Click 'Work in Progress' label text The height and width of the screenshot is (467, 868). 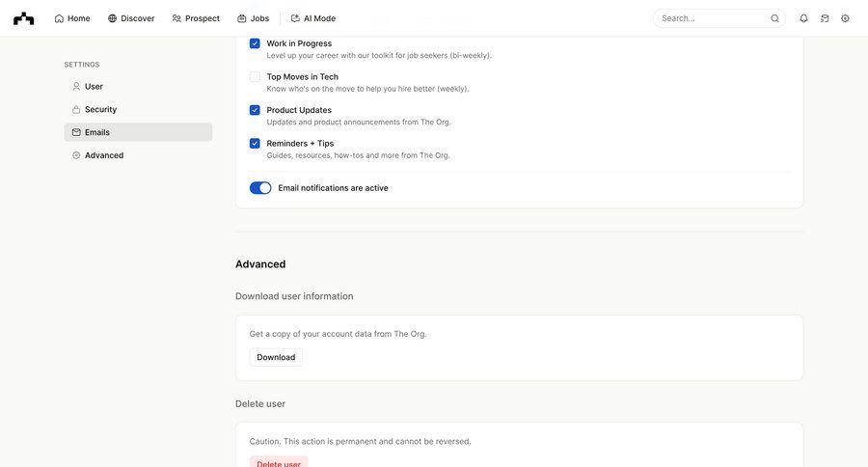click(x=299, y=43)
